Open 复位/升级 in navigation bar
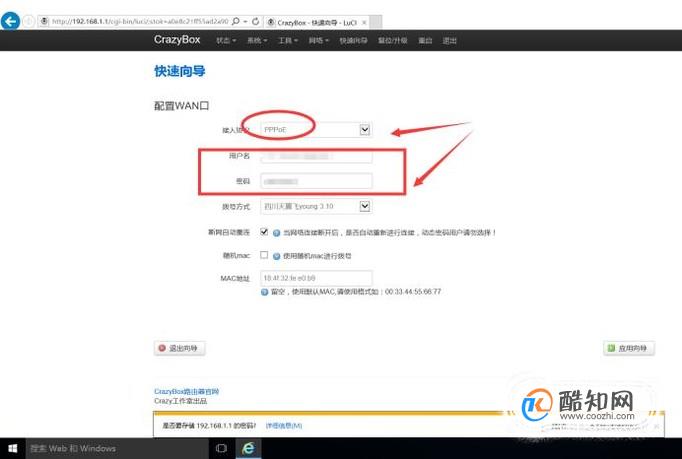Screen dimensions: 682x459 (392, 40)
